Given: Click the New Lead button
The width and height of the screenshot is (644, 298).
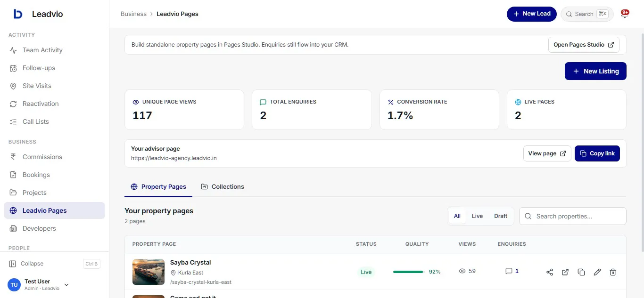Looking at the screenshot, I should coord(532,14).
